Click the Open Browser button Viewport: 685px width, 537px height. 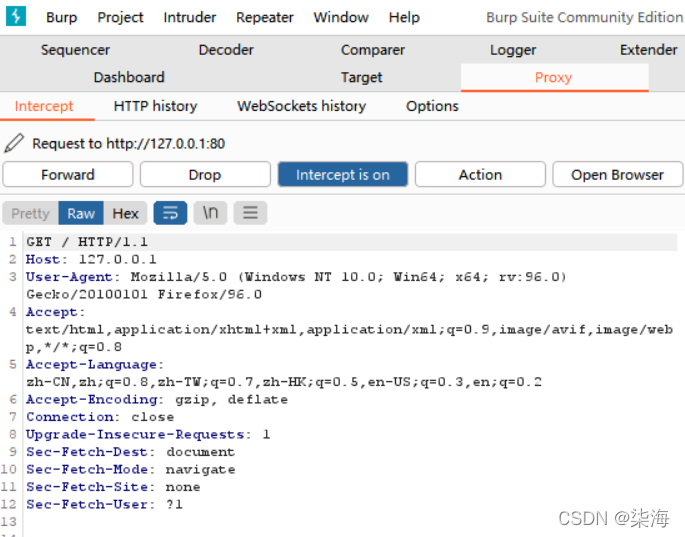[617, 174]
